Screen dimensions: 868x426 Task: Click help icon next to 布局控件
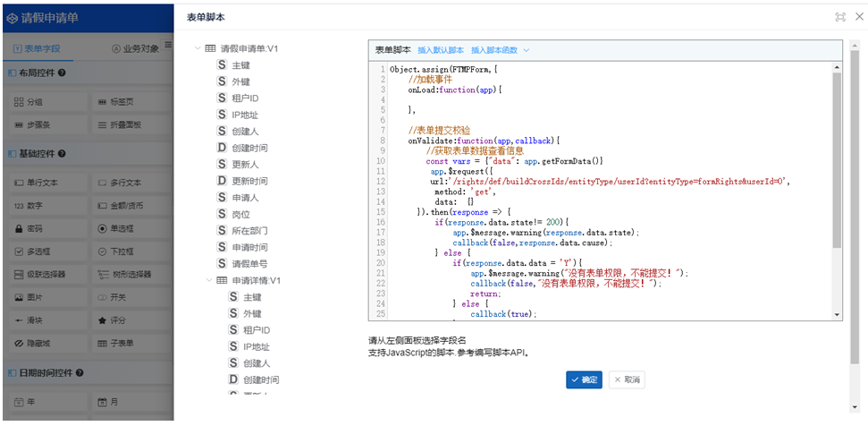click(62, 72)
